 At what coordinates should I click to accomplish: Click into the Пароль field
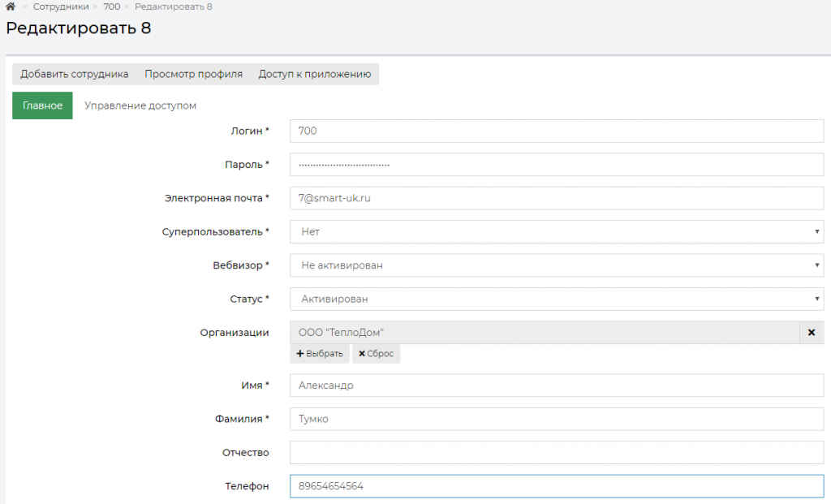pyautogui.click(x=557, y=165)
